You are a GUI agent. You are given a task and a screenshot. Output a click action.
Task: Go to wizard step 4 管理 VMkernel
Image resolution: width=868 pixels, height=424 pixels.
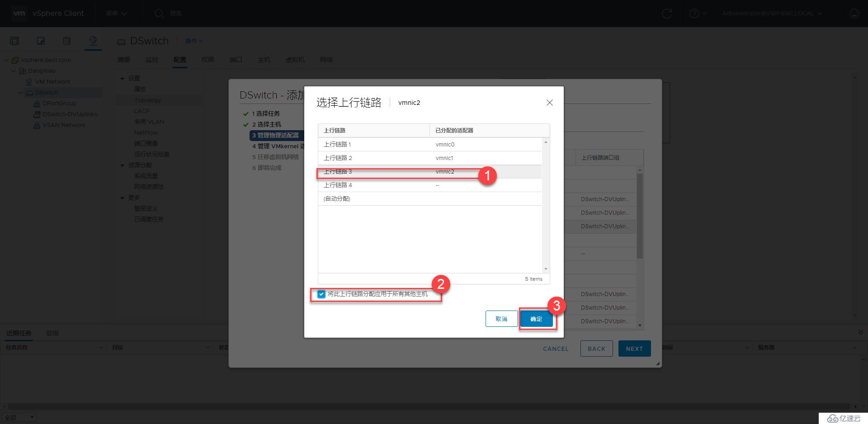278,146
